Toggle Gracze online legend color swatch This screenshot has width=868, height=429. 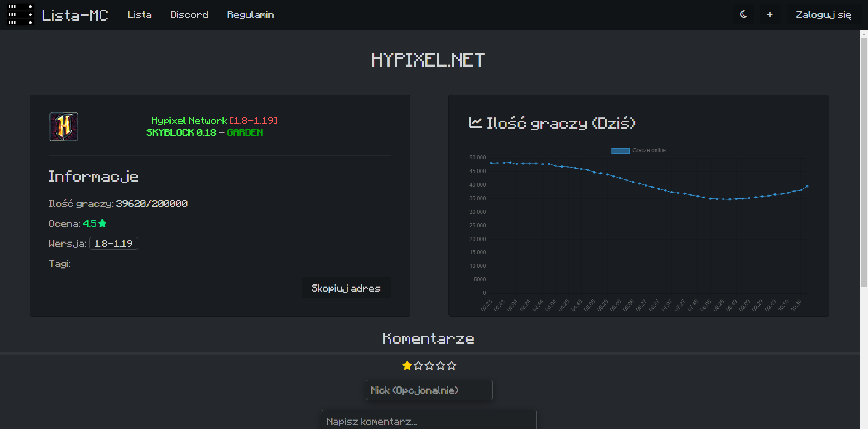point(620,150)
